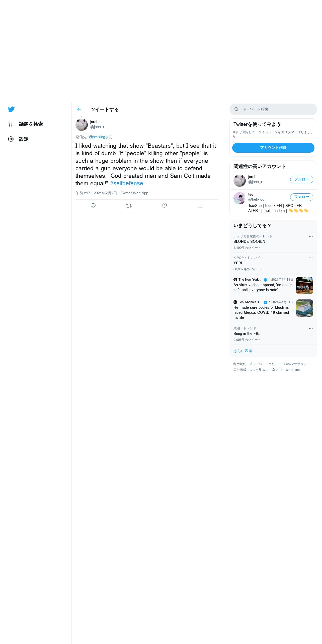
Task: Click the アカウント作成 button
Action: coord(273,148)
